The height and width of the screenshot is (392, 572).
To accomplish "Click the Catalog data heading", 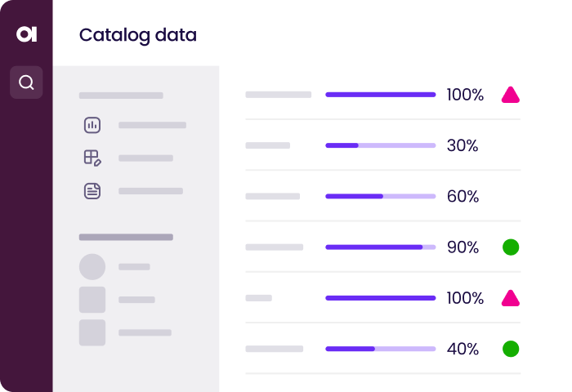I will pyautogui.click(x=137, y=35).
